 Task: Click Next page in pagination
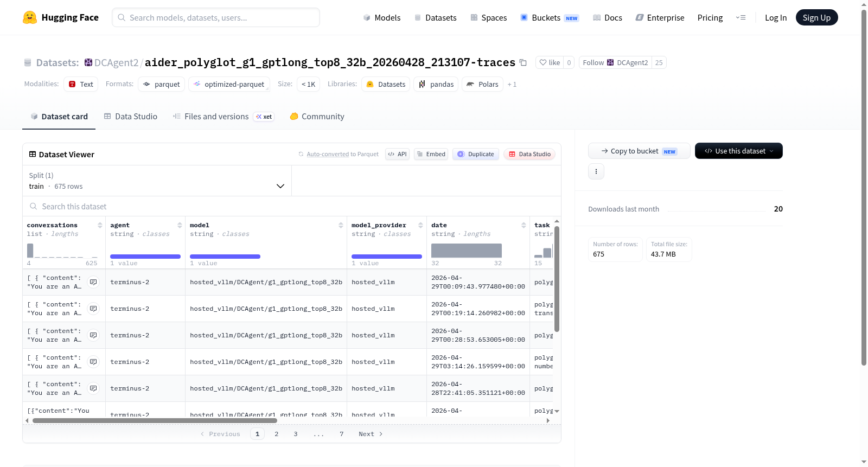[x=371, y=434]
